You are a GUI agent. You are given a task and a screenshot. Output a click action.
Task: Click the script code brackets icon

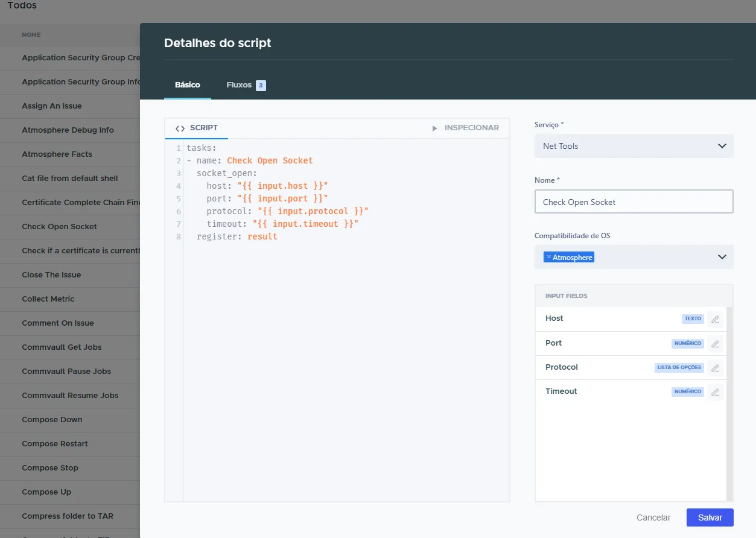coord(180,128)
